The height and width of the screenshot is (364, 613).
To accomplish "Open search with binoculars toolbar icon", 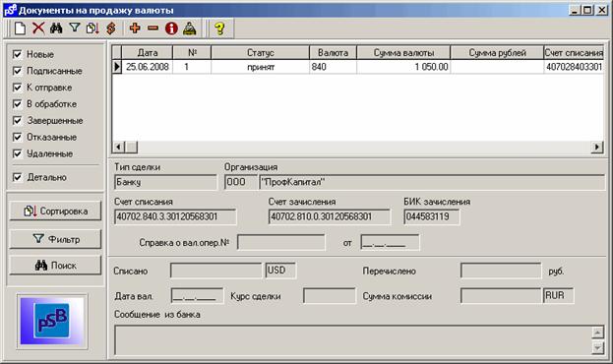I will click(56, 29).
